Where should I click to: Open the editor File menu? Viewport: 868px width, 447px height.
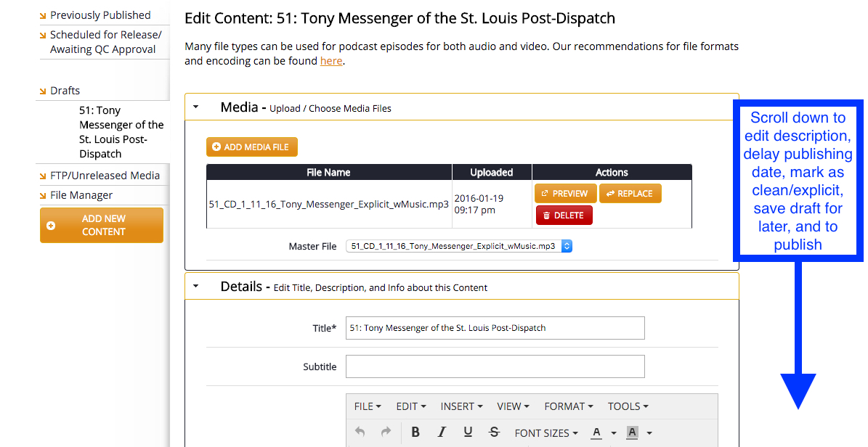[x=368, y=406]
